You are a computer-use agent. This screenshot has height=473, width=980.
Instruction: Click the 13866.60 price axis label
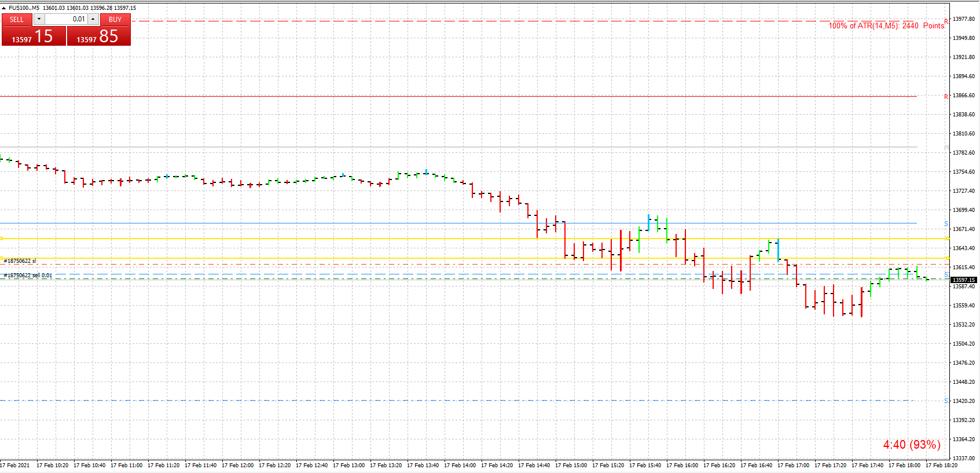[x=964, y=96]
